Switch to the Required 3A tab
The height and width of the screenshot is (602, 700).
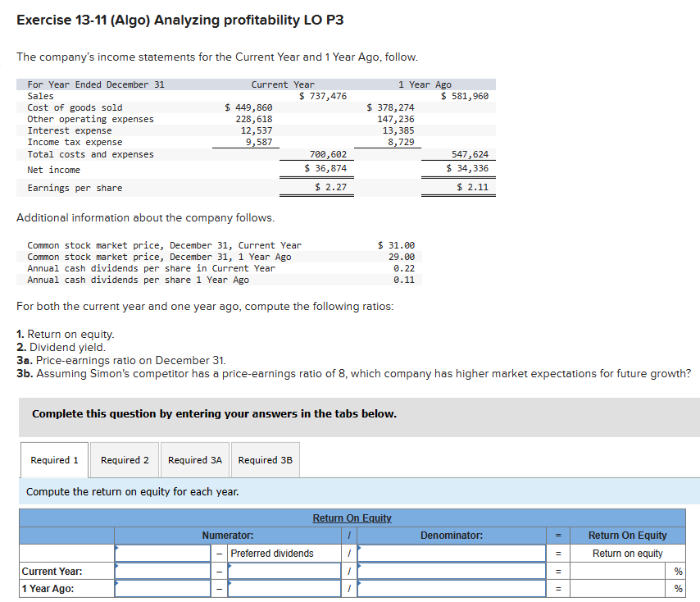(x=195, y=460)
